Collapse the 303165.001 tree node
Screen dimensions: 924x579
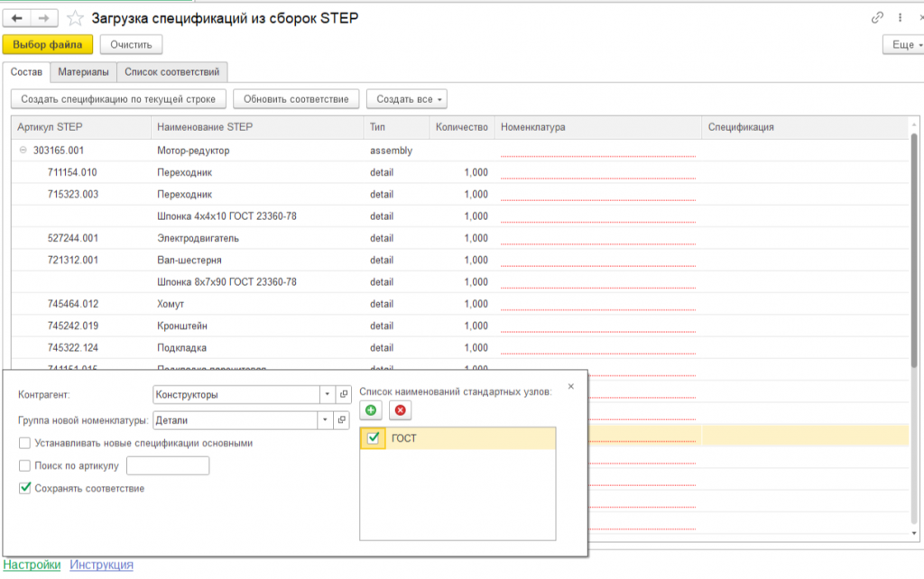pos(23,151)
